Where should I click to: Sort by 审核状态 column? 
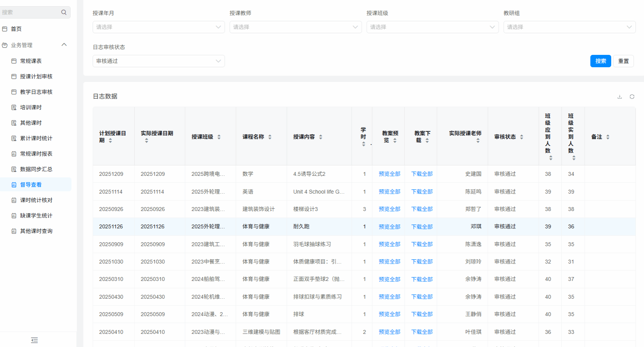tap(522, 137)
